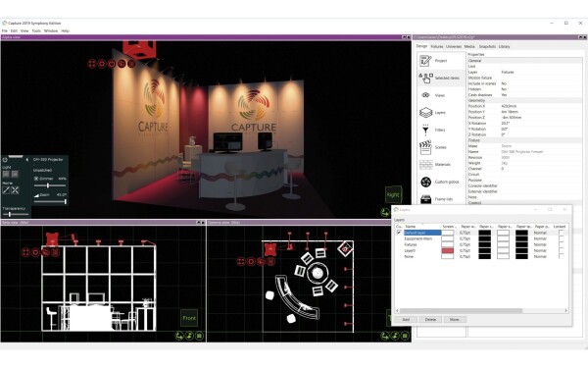Image resolution: width=588 pixels, height=368 pixels.
Task: Switch to the Fixtures tab
Action: point(437,46)
